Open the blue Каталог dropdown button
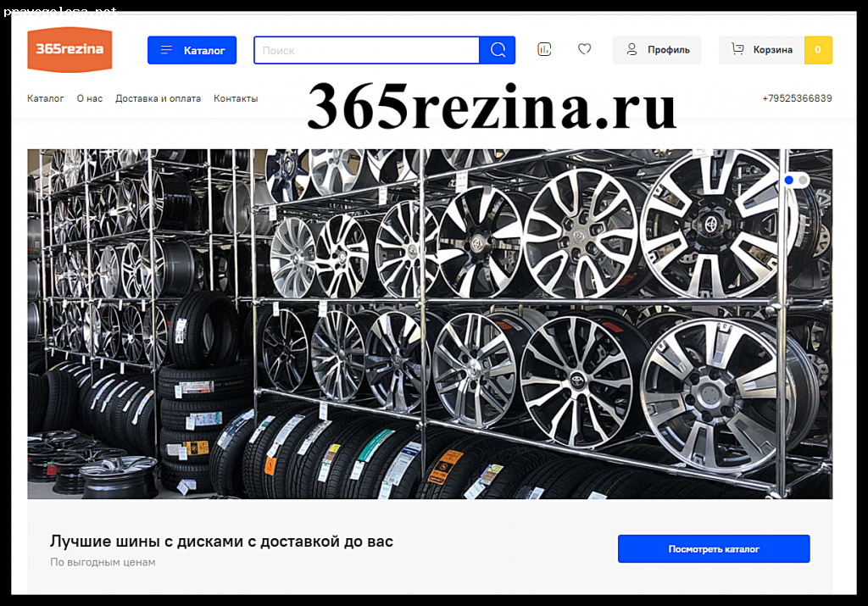Image resolution: width=868 pixels, height=606 pixels. 192,50
